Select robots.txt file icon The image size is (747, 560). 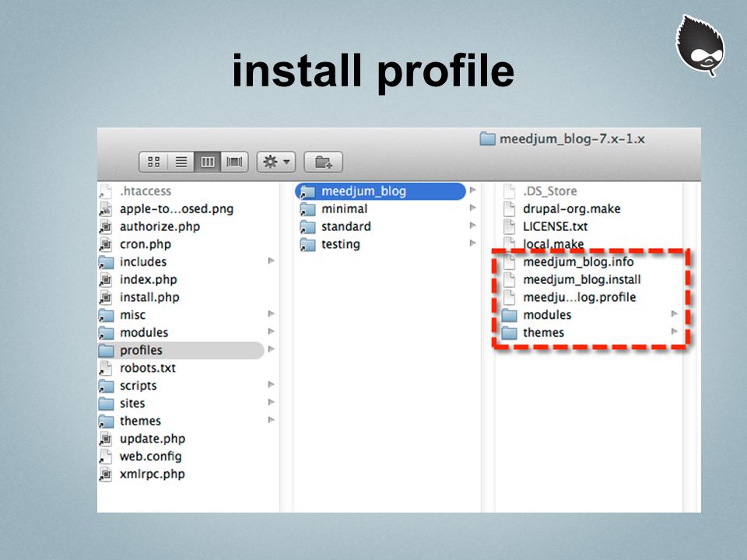[x=105, y=368]
